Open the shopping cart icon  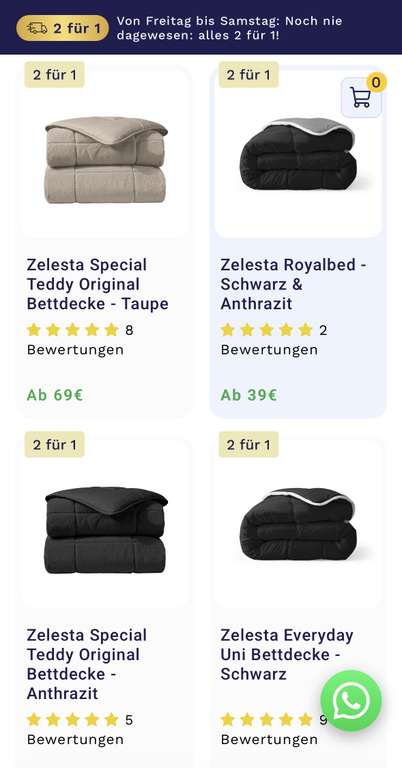[x=361, y=97]
